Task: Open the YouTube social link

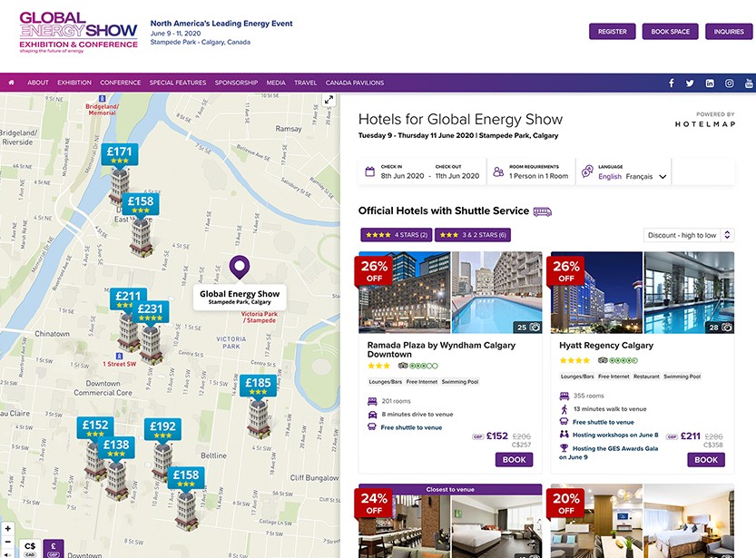Action: click(749, 83)
